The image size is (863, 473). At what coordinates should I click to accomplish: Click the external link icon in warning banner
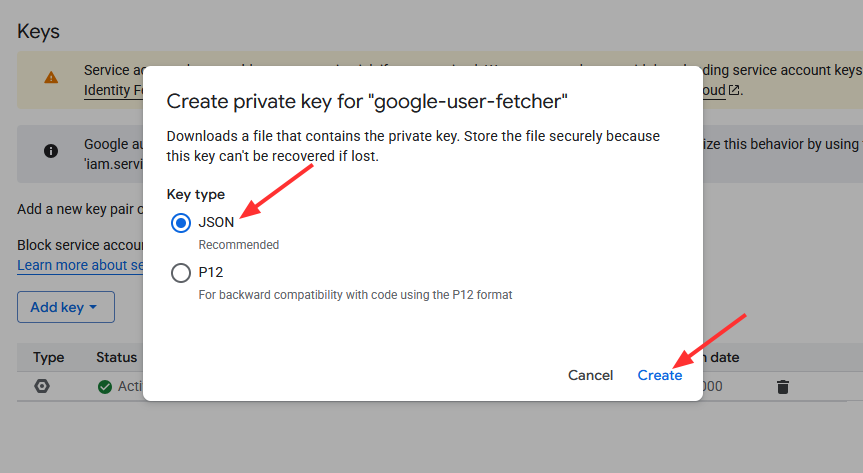(734, 90)
